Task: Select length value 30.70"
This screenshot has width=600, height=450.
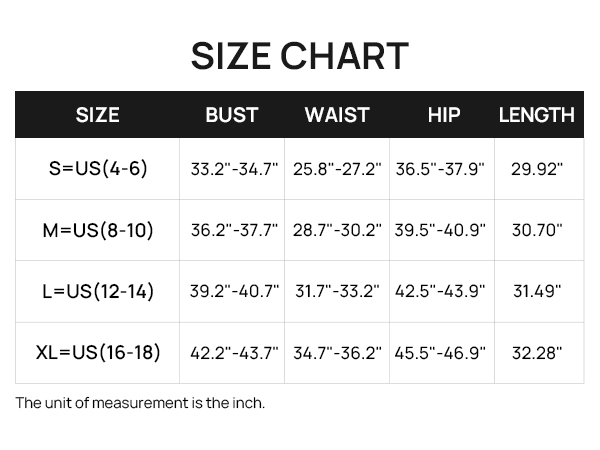Action: coord(537,230)
